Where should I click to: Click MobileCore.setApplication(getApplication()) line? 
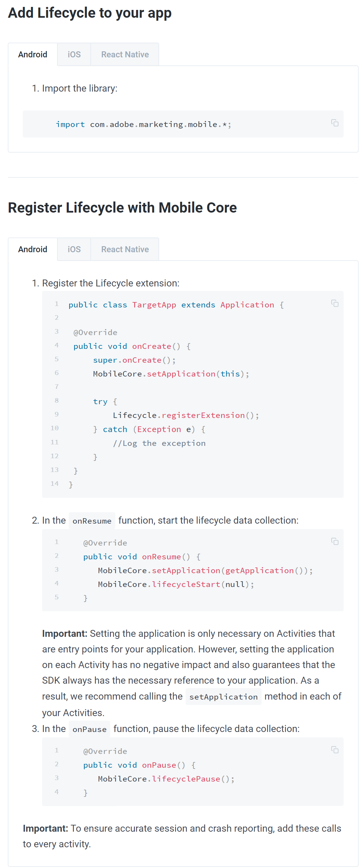206,570
